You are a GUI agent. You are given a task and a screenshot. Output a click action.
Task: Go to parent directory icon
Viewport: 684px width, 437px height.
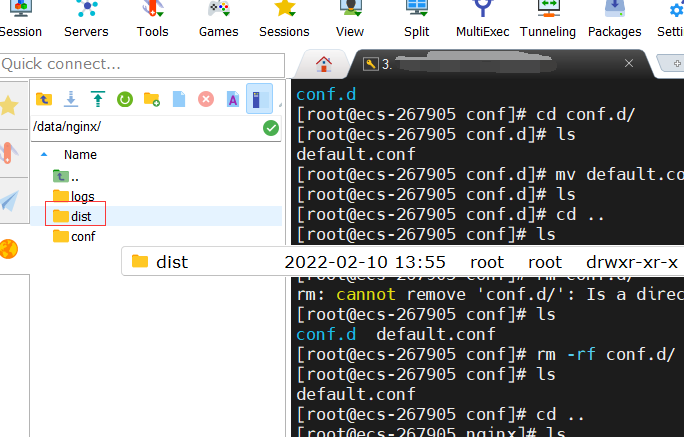click(44, 99)
